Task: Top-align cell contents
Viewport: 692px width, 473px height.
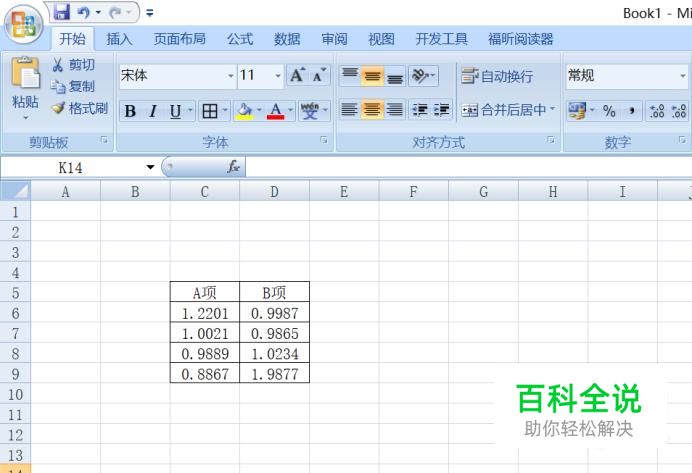Action: [x=350, y=75]
